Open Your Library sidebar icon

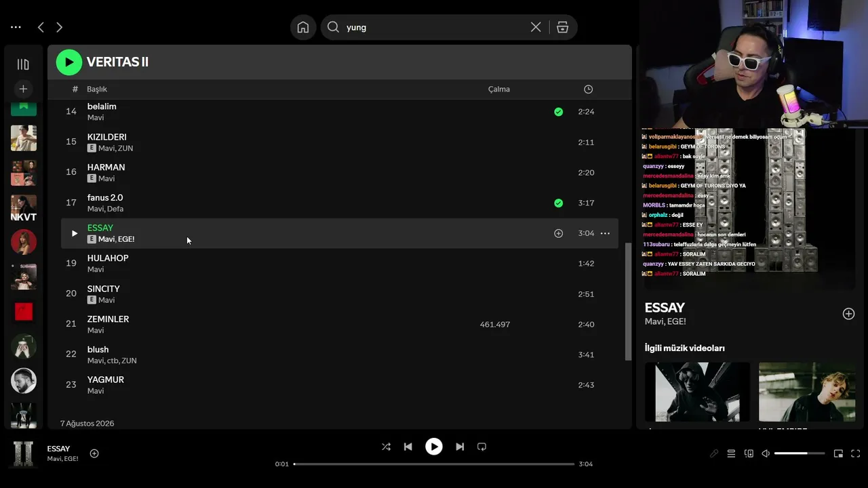tap(23, 64)
